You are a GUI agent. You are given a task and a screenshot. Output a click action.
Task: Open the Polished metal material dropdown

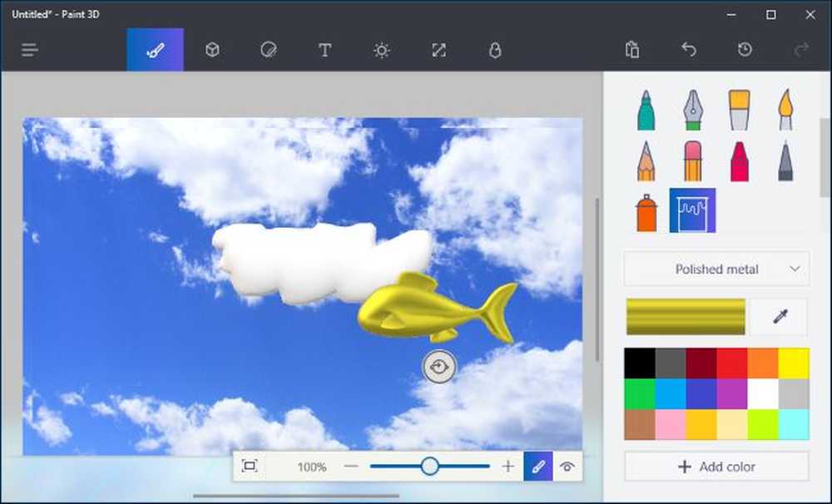[717, 269]
